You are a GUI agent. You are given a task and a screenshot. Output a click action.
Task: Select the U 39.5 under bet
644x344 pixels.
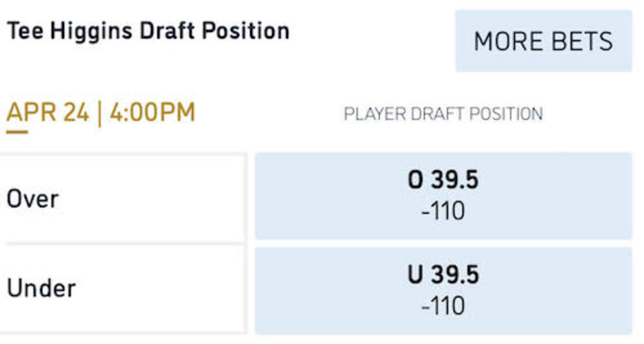pos(443,291)
